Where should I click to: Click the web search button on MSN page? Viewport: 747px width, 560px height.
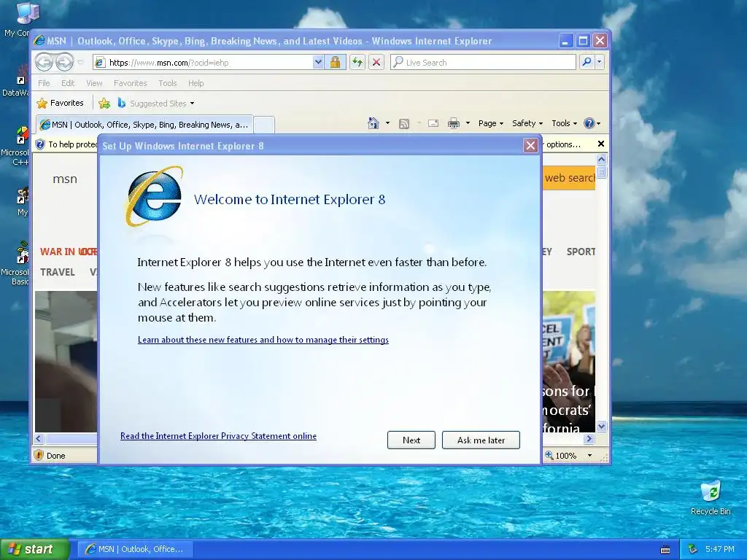[569, 178]
